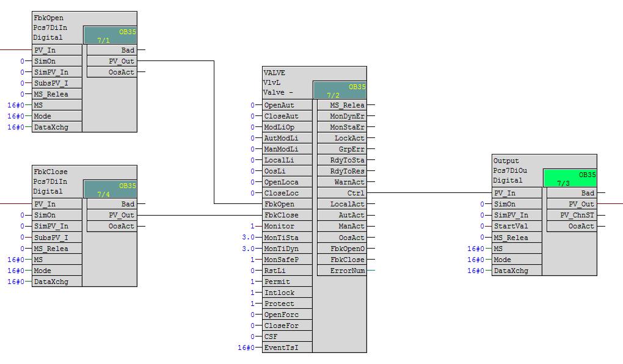Click StartVal input of Output block
Image resolution: width=623 pixels, height=364 pixels.
(x=517, y=226)
